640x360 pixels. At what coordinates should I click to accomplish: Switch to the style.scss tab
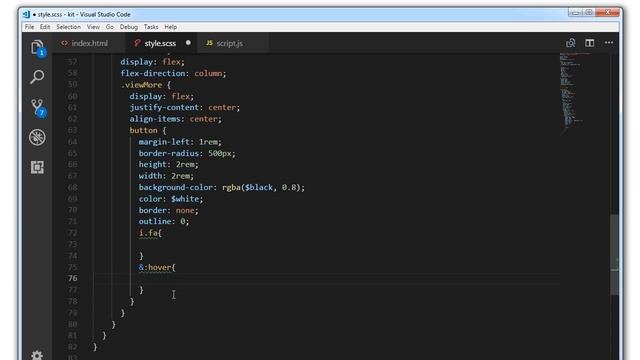[x=160, y=43]
